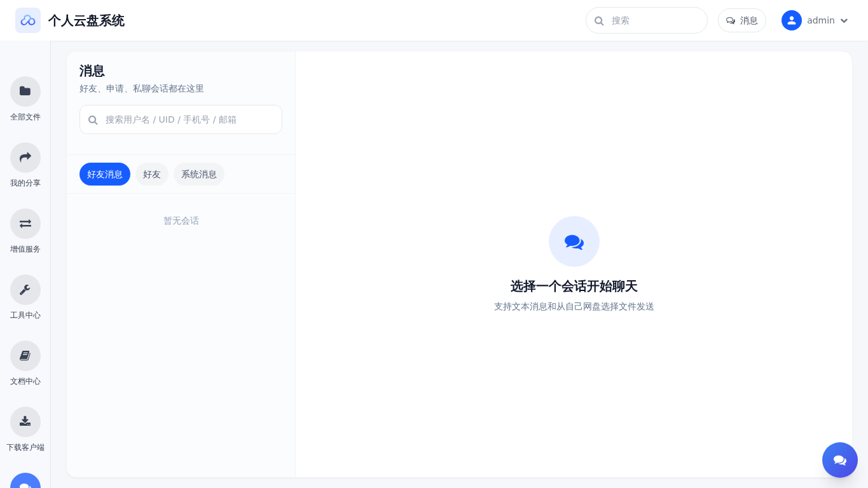Click the 支持文本消息和从自己网盘选择文件发送 description
The image size is (868, 488).
point(574,306)
